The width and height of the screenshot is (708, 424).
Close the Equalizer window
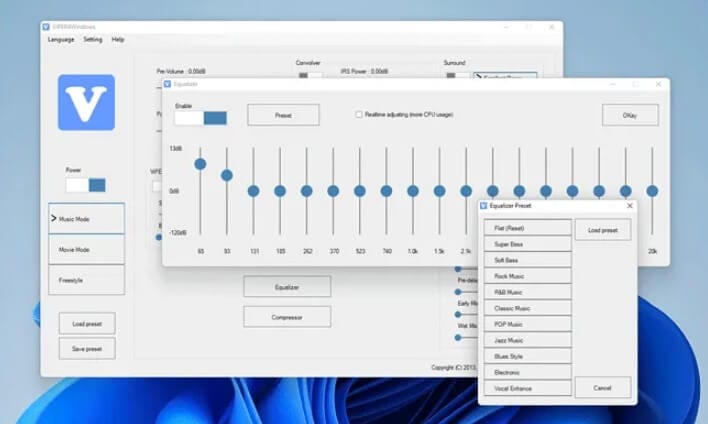point(658,84)
